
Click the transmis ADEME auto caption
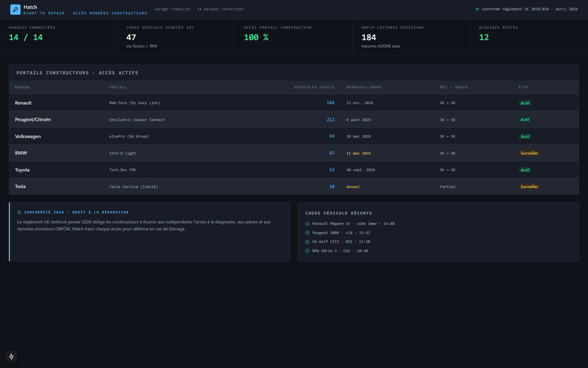pos(381,46)
